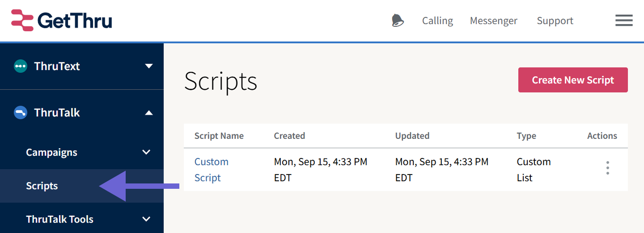Open actions menu for Custom Script
644x233 pixels.
607,168
